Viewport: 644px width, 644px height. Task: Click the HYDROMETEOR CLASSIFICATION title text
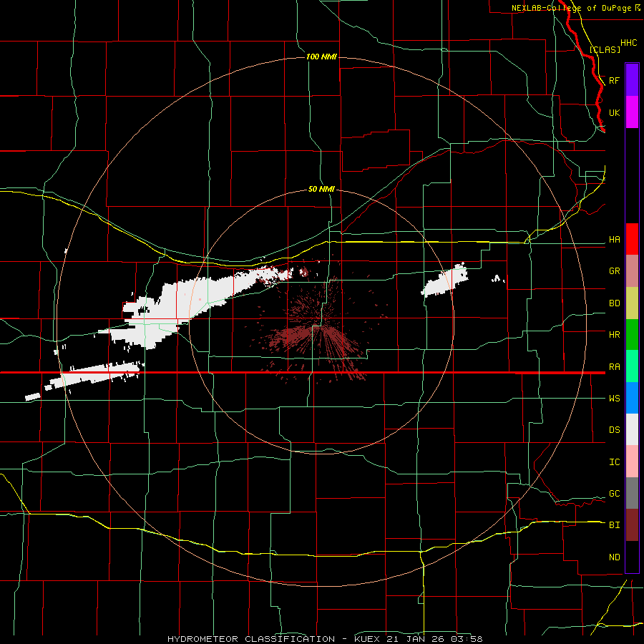(x=251, y=639)
